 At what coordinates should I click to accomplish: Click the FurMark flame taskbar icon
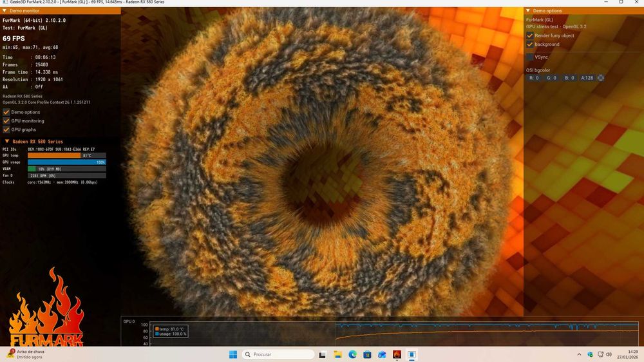[x=397, y=354]
